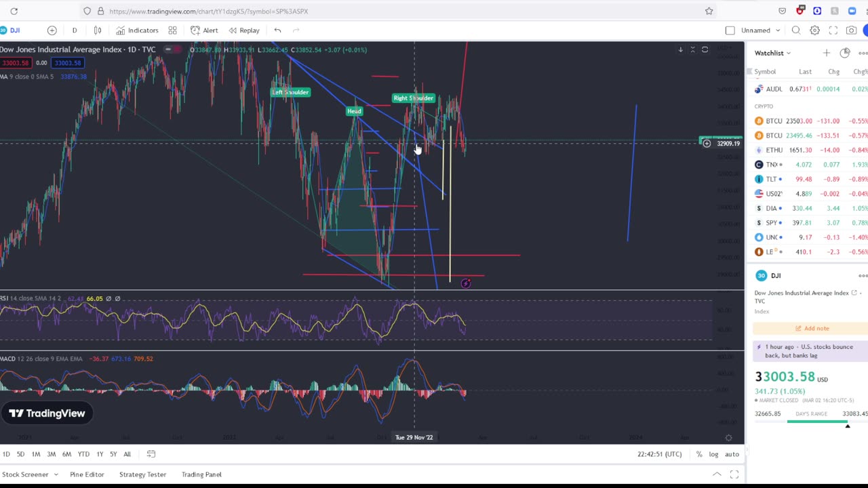Select the Head chart label

tap(354, 111)
